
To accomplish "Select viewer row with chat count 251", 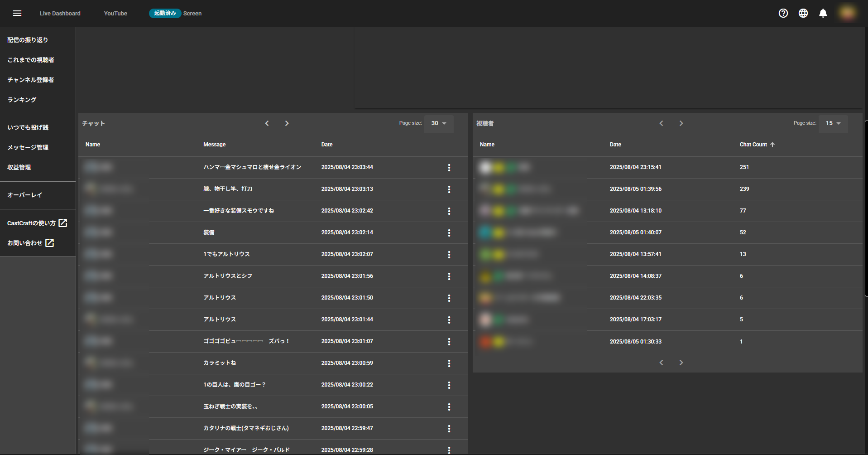I will point(667,167).
